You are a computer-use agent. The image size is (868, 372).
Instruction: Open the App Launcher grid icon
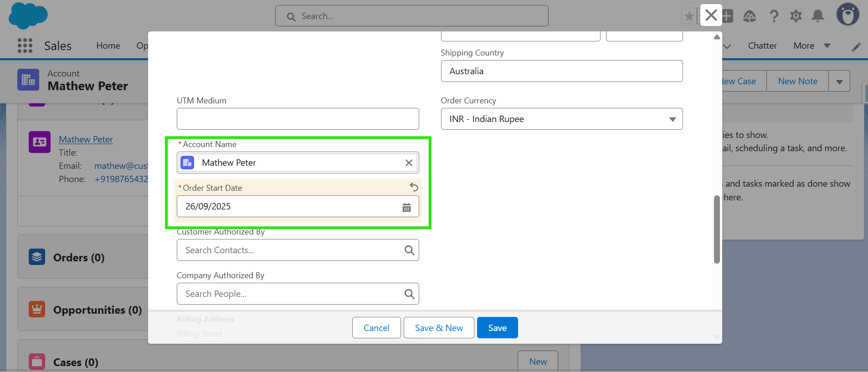tap(25, 46)
